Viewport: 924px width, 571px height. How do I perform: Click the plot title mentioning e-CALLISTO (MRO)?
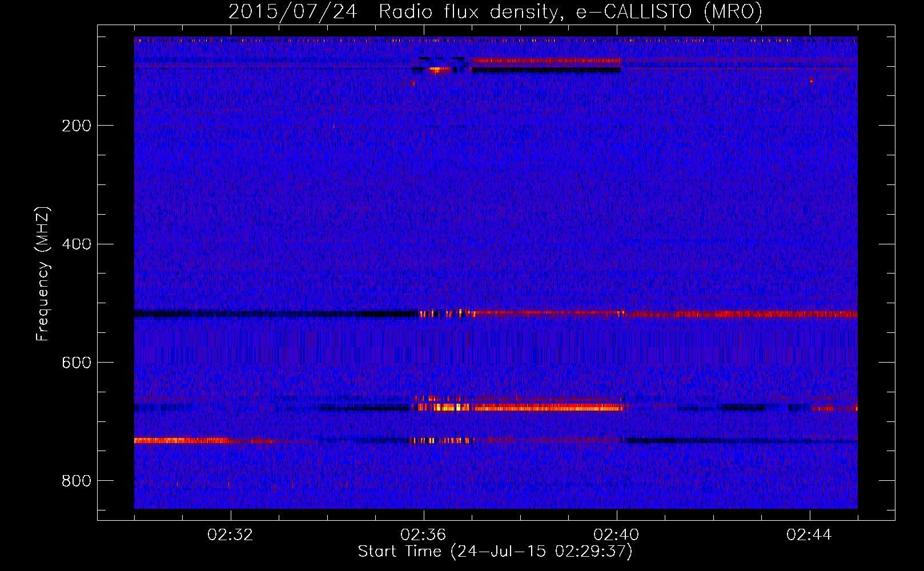(x=495, y=11)
